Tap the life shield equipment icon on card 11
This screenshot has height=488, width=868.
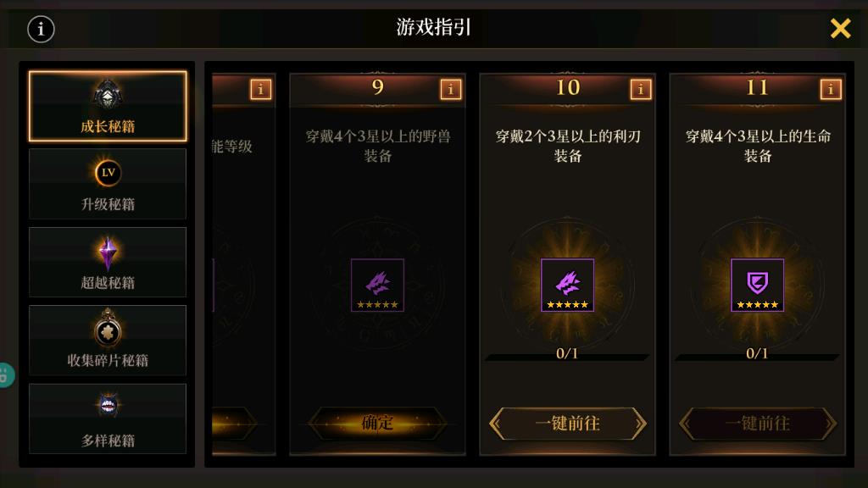757,285
